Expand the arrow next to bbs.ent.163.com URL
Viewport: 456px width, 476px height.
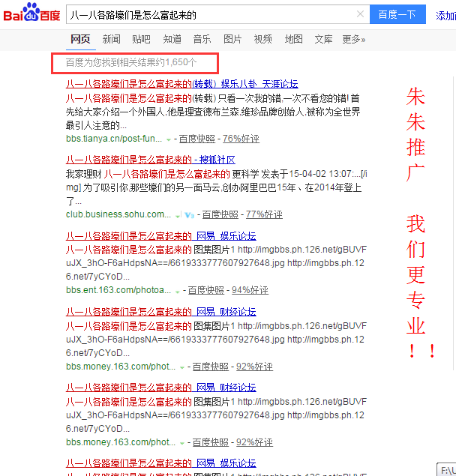(178, 292)
